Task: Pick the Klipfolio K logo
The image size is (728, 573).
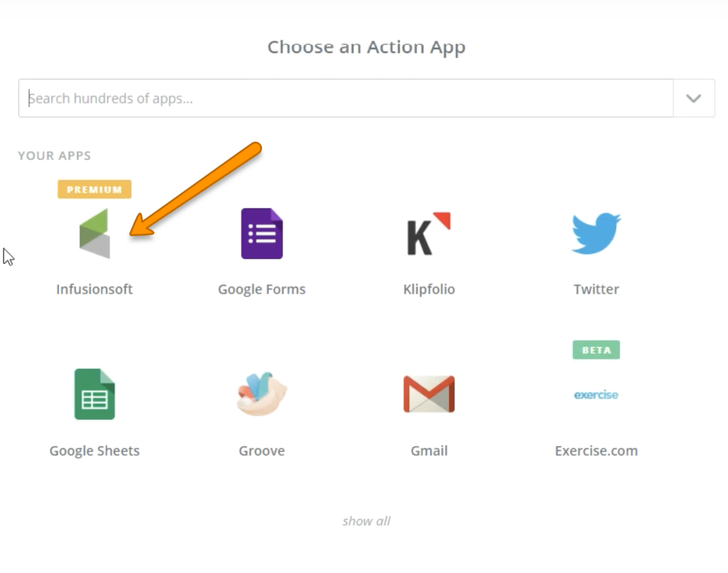Action: pos(429,234)
